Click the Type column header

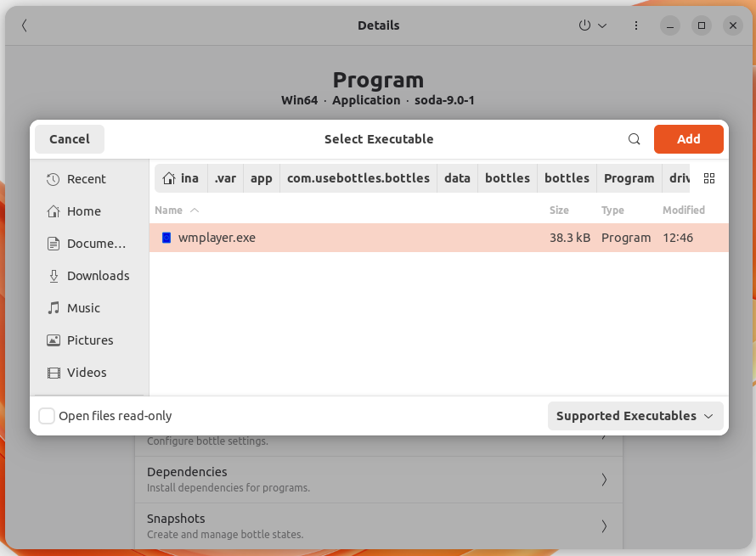(612, 210)
